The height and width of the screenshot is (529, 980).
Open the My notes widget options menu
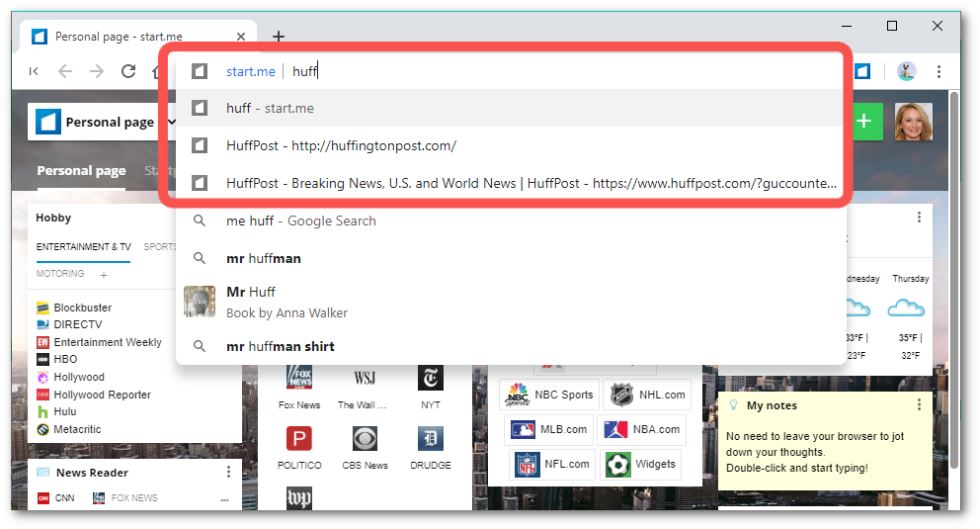click(x=919, y=405)
